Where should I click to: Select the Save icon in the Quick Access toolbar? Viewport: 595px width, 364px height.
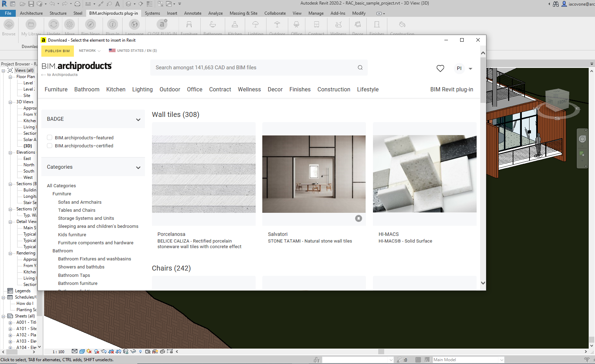click(31, 3)
